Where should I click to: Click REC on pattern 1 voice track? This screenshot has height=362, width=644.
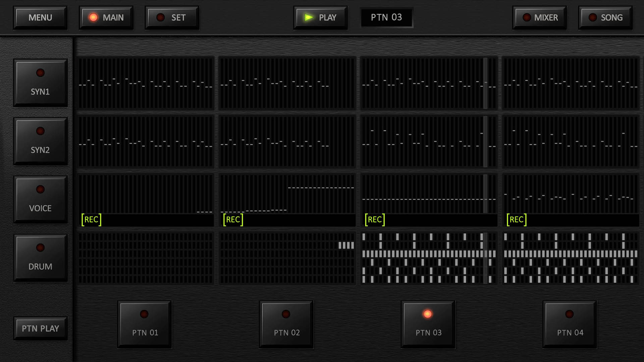coord(91,220)
